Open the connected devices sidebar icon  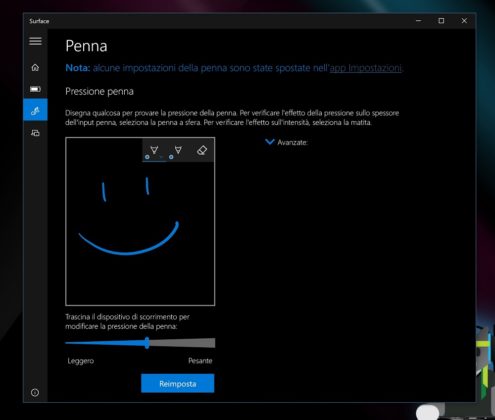[35, 133]
